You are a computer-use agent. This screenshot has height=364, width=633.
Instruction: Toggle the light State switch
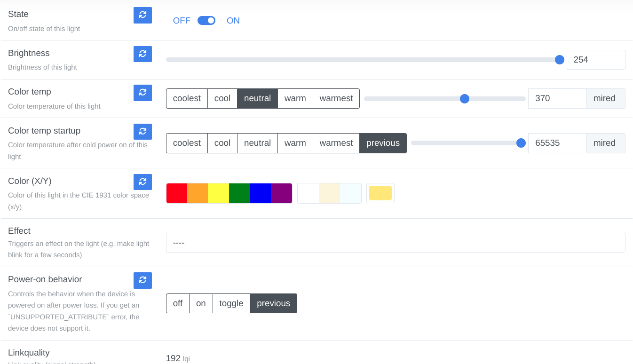206,21
